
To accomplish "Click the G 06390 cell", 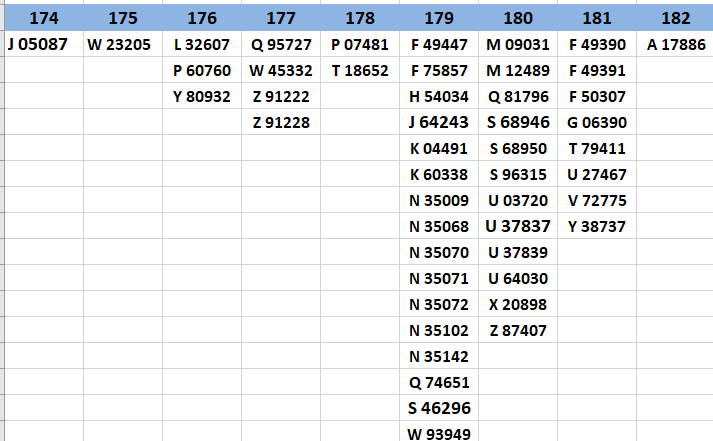I will pyautogui.click(x=597, y=122).
